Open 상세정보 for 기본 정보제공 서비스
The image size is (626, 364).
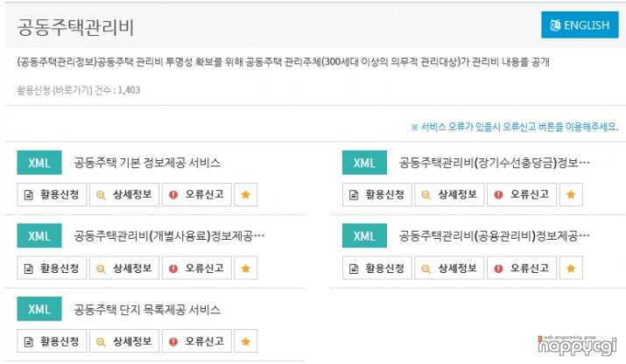click(124, 195)
